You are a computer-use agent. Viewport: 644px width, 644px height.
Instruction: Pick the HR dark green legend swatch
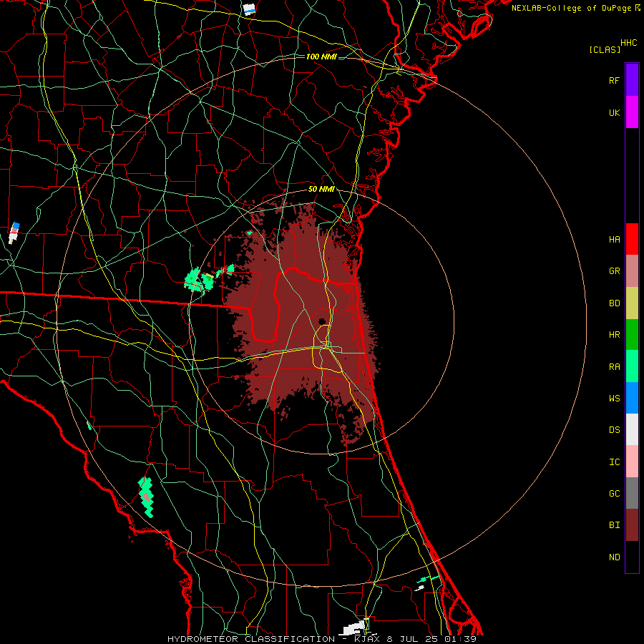(x=632, y=334)
